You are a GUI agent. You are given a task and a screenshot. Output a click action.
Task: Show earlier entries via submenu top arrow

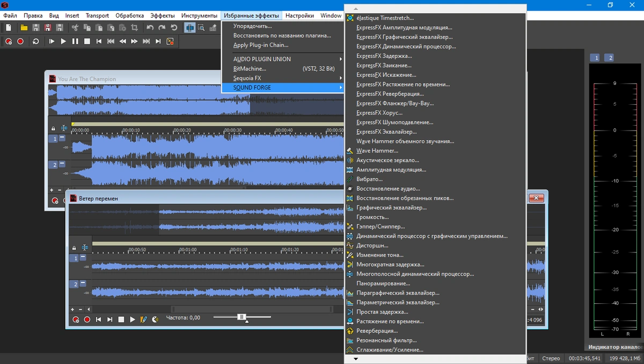point(356,9)
